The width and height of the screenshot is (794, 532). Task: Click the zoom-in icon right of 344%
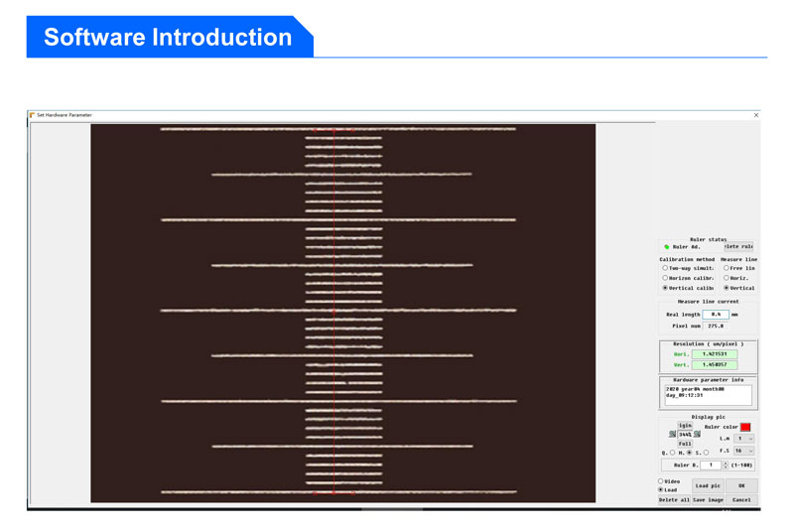(697, 435)
